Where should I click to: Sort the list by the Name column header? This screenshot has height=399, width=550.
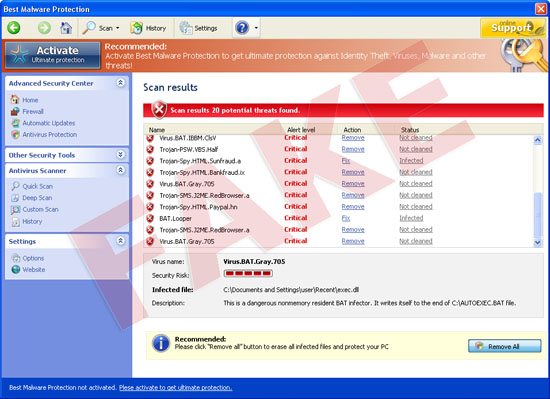[x=157, y=130]
